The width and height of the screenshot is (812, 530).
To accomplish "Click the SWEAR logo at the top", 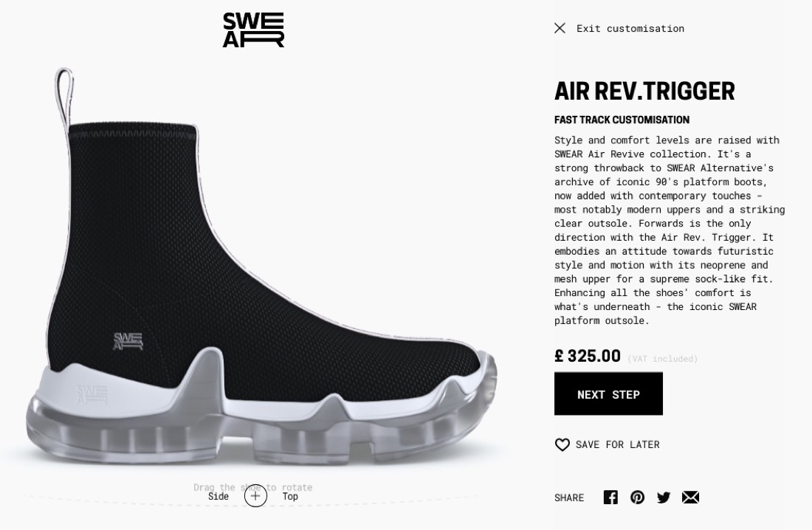I will coord(253,30).
